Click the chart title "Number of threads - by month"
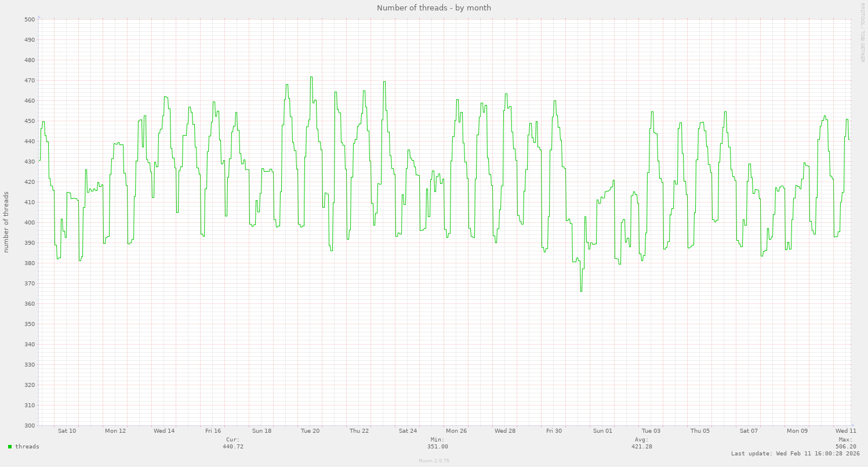Viewport: 868px width, 467px height. (x=434, y=8)
